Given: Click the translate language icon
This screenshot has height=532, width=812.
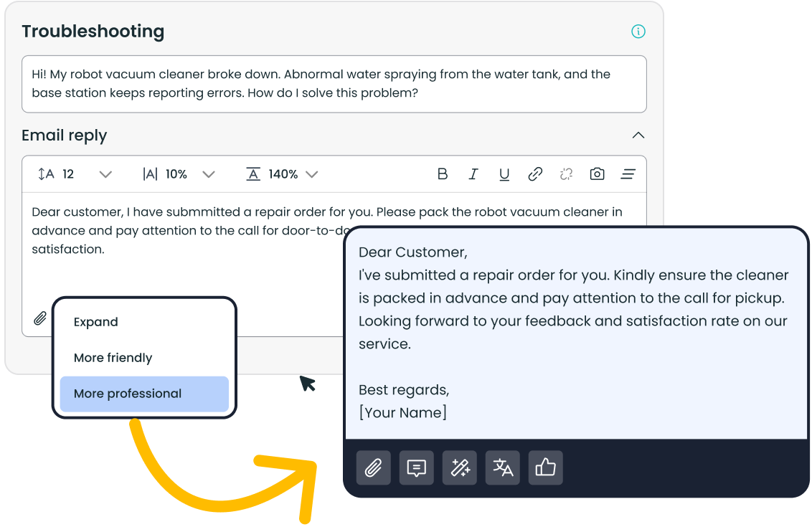Looking at the screenshot, I should tap(502, 468).
